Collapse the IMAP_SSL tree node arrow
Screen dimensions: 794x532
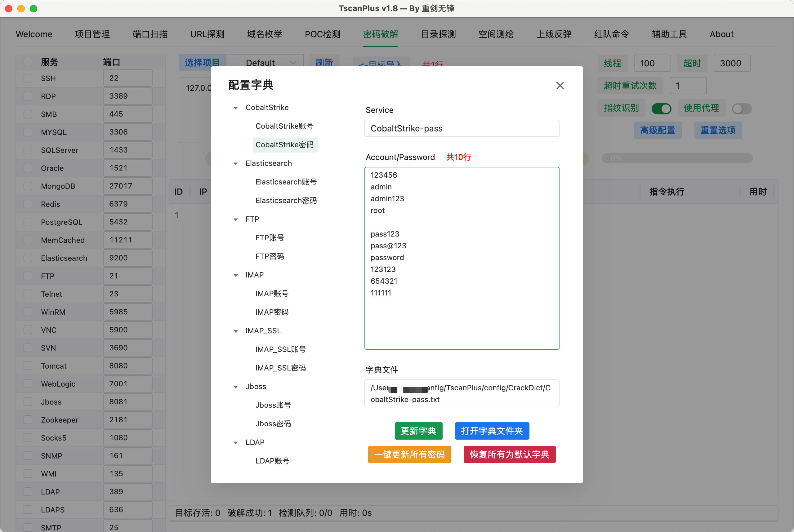(236, 331)
